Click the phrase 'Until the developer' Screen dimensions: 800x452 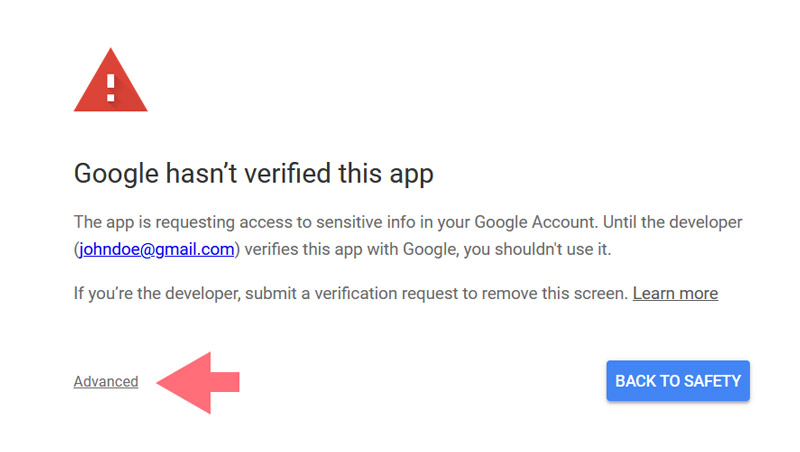(672, 222)
